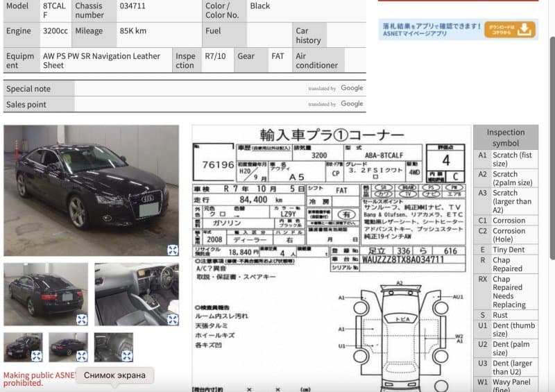
Task: Click the Google link in Sales point row
Action: 352,104
